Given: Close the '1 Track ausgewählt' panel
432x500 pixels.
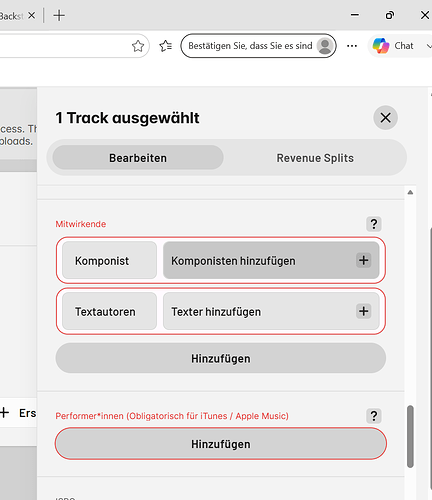Looking at the screenshot, I should (385, 118).
